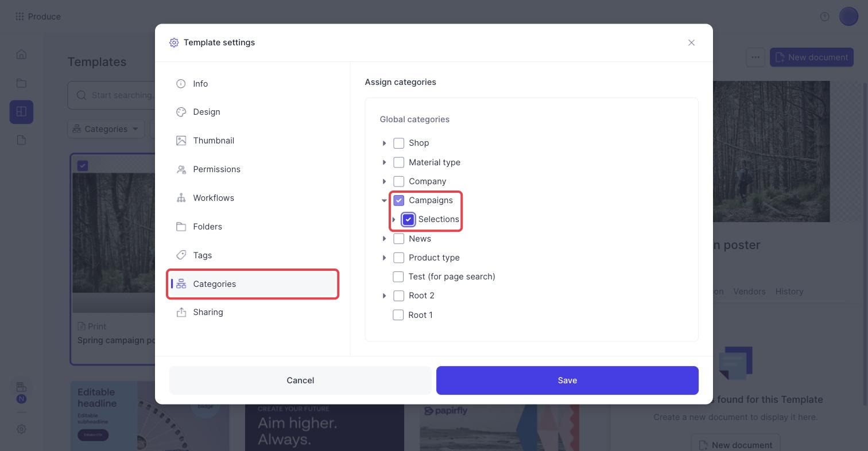868x451 pixels.
Task: Uncheck the Selections subcategory
Action: 408,219
